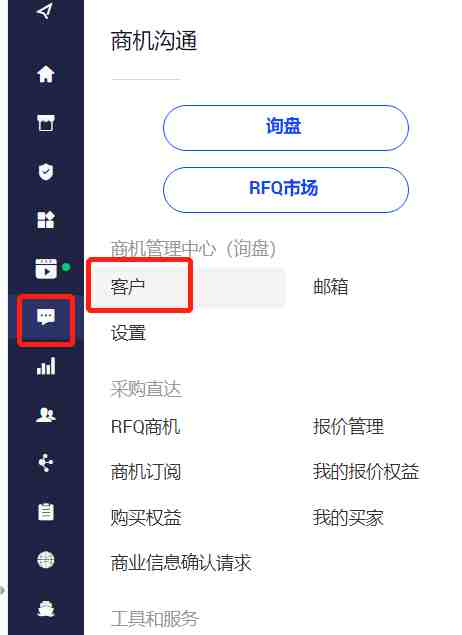Click the store shop icon
462x635 pixels.
click(46, 123)
